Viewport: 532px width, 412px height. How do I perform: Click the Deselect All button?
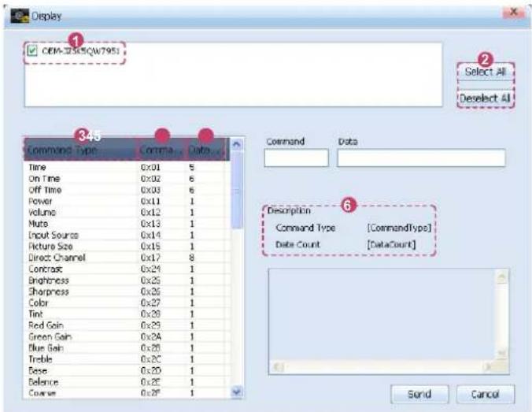(x=486, y=98)
